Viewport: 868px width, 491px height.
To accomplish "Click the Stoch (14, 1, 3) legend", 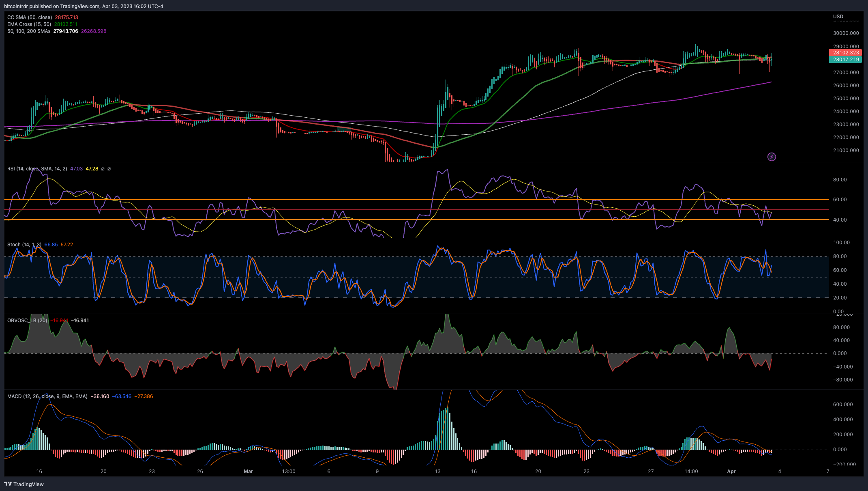I will point(24,245).
